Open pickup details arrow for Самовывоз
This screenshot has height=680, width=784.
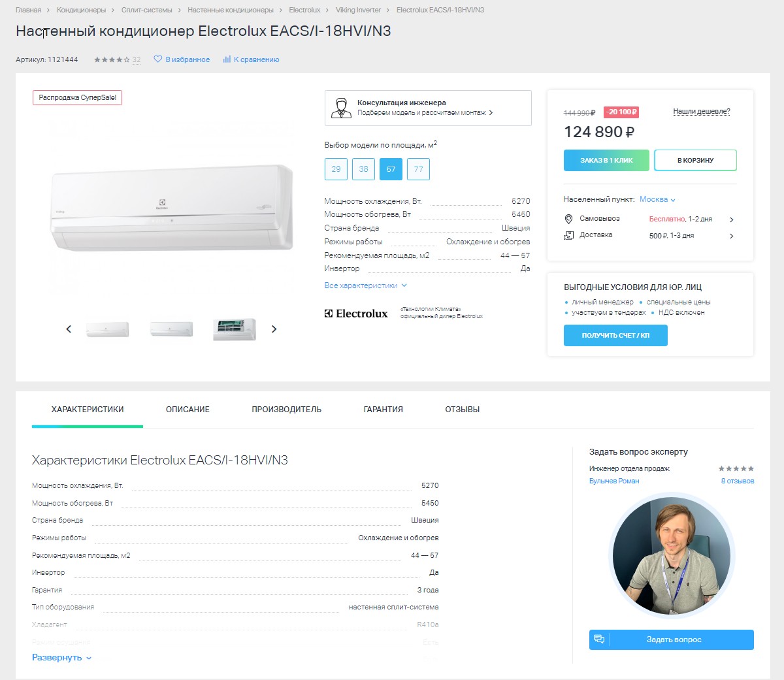pos(731,219)
